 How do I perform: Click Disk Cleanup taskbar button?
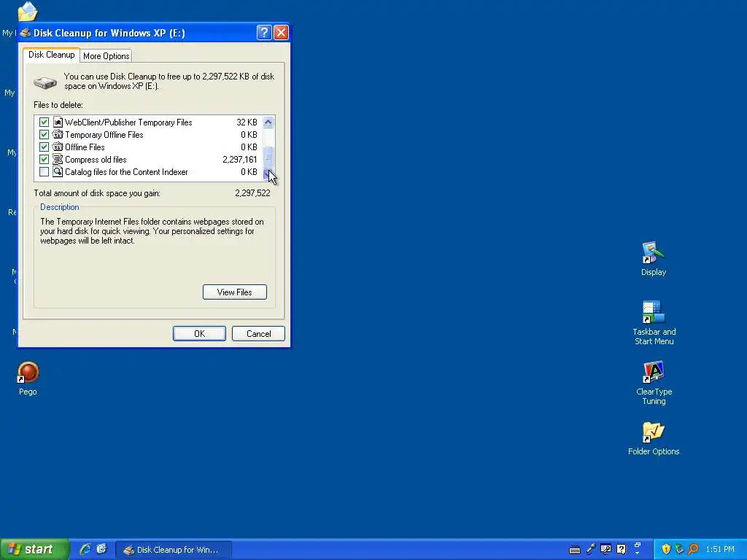[x=174, y=550]
